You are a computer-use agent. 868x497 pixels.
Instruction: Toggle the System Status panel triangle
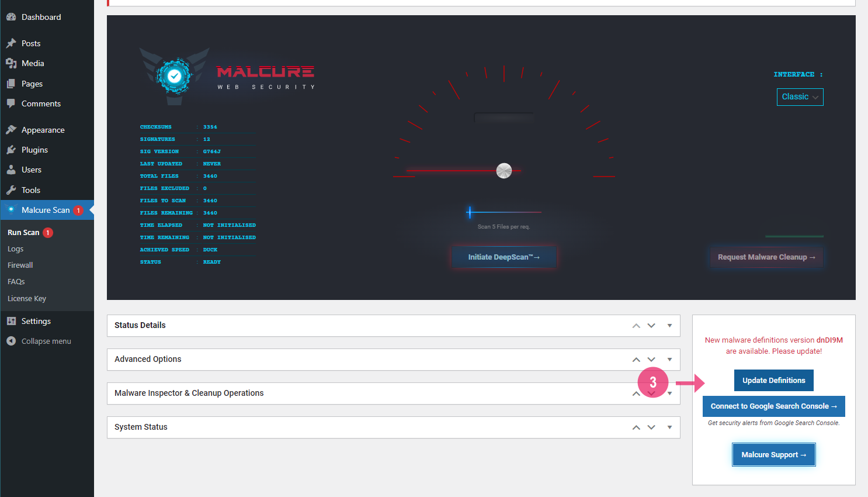point(669,427)
